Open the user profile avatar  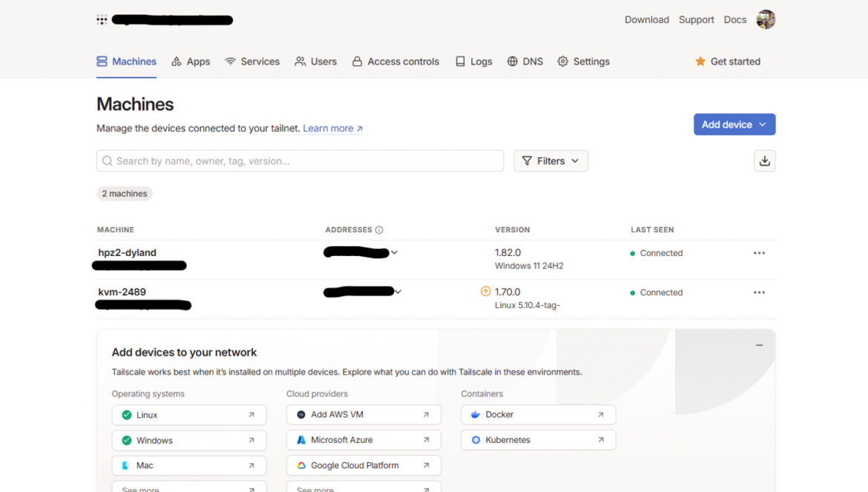click(x=766, y=19)
